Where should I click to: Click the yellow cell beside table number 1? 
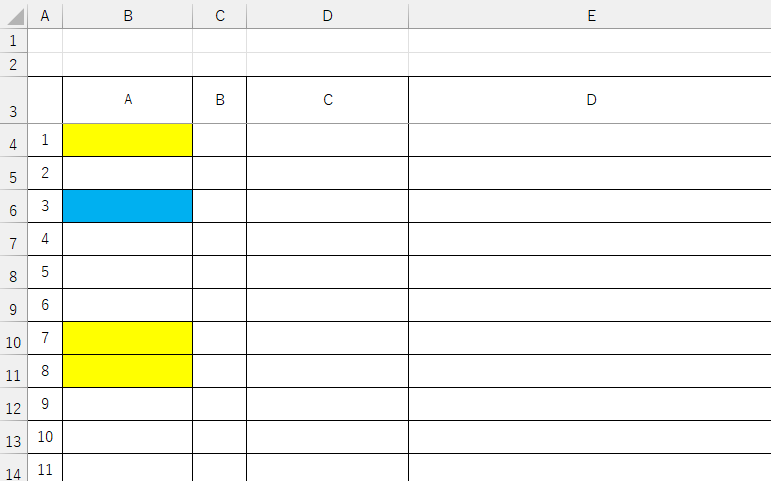tap(127, 140)
